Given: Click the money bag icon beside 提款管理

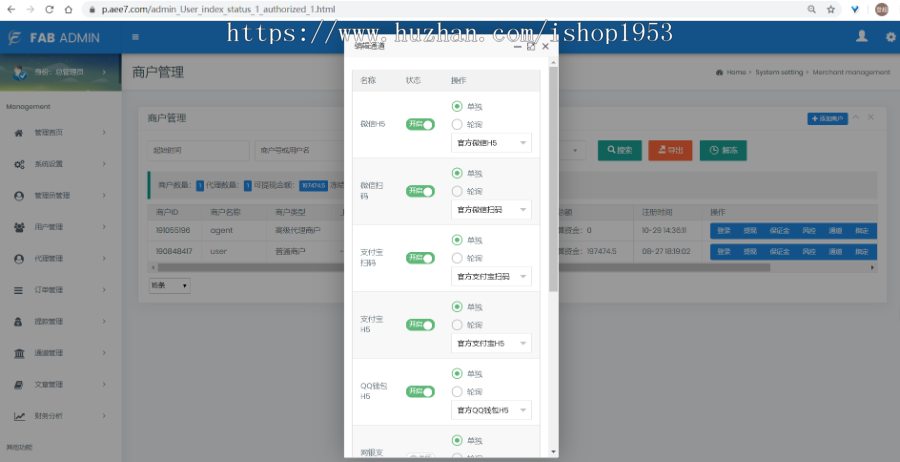Looking at the screenshot, I should coord(19,322).
